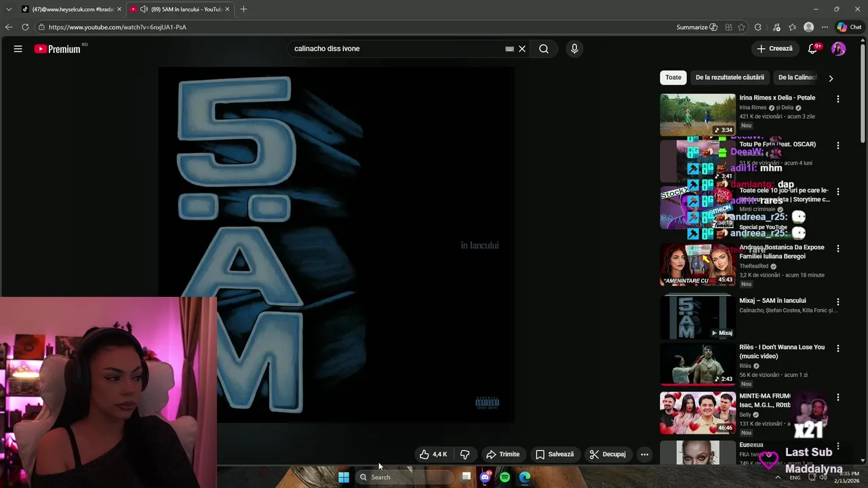Open a new browser tab
Screen dimensions: 868x488
pyautogui.click(x=243, y=9)
